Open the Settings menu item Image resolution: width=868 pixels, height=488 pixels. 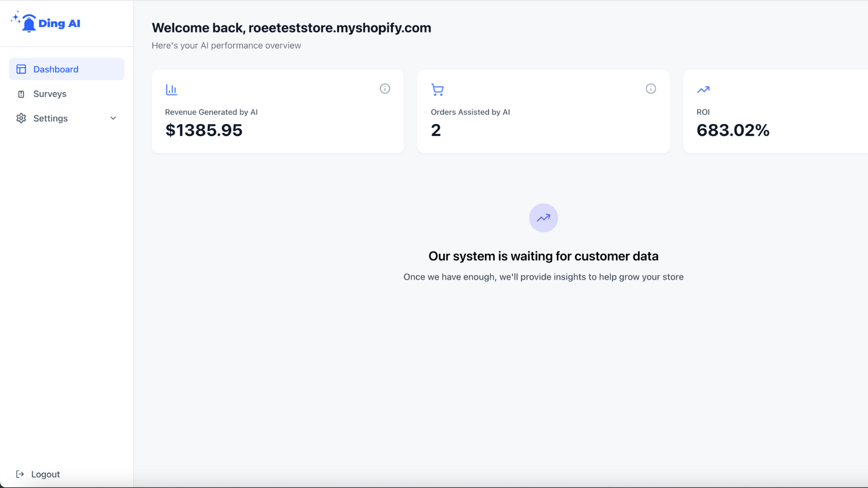(x=67, y=118)
